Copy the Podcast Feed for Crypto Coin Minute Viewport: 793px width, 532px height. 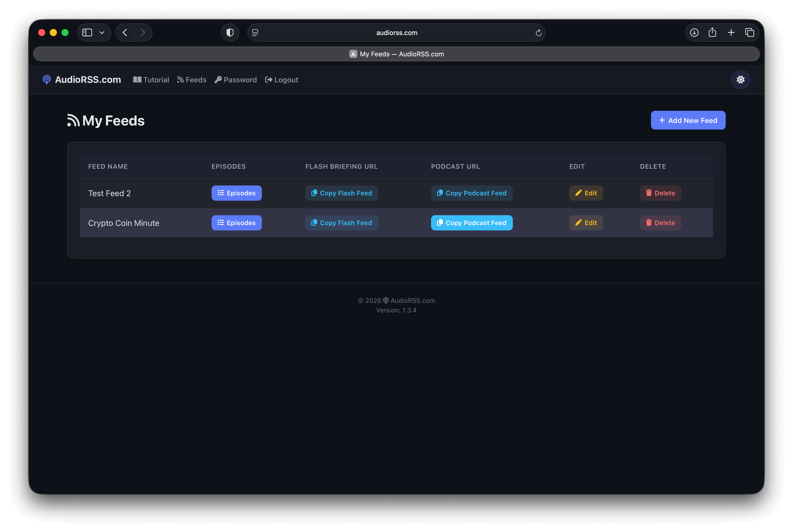click(471, 223)
